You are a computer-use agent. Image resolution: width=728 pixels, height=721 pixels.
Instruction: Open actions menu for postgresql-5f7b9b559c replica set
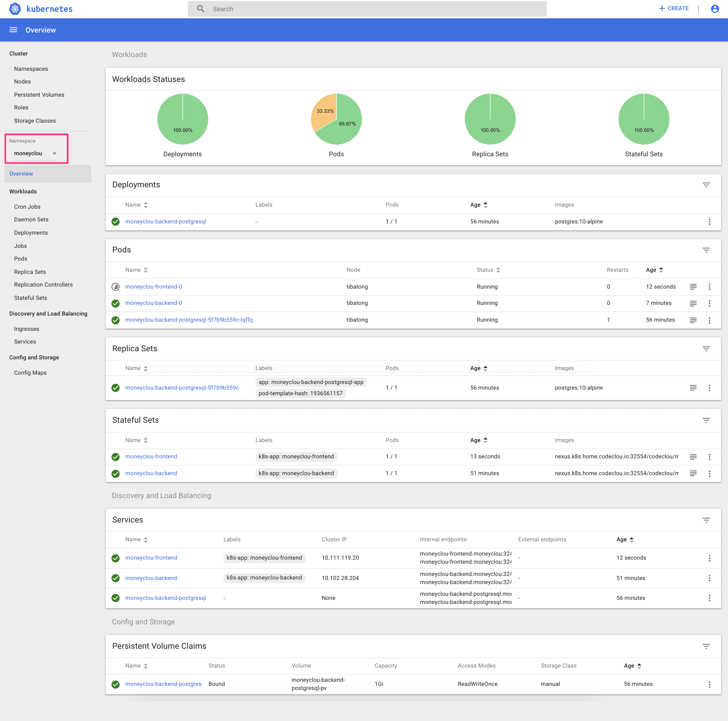[709, 388]
